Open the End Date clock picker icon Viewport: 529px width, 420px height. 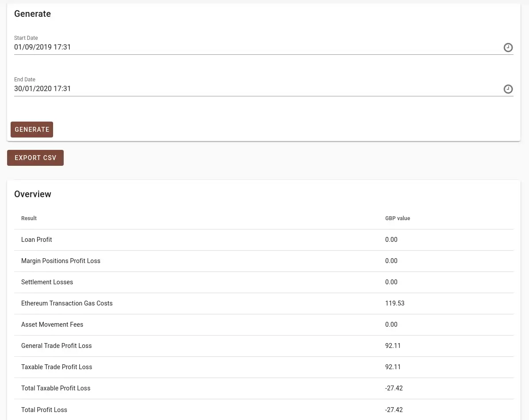tap(508, 89)
